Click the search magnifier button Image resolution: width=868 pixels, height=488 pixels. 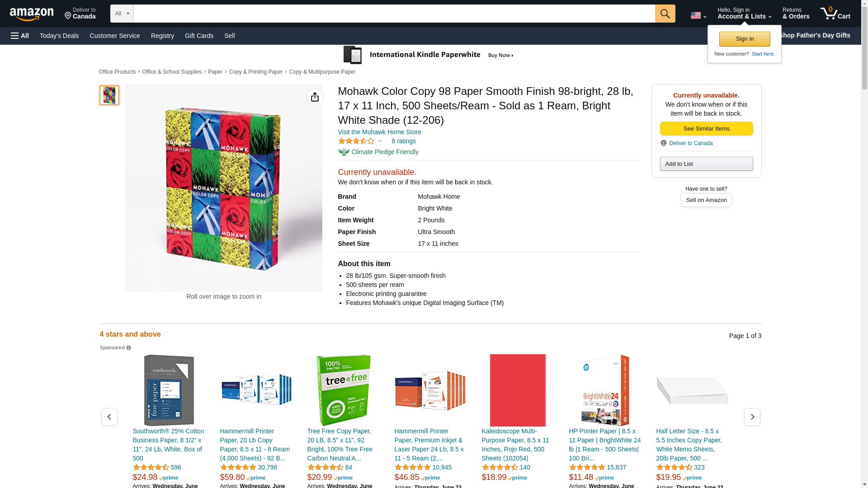[x=665, y=14]
